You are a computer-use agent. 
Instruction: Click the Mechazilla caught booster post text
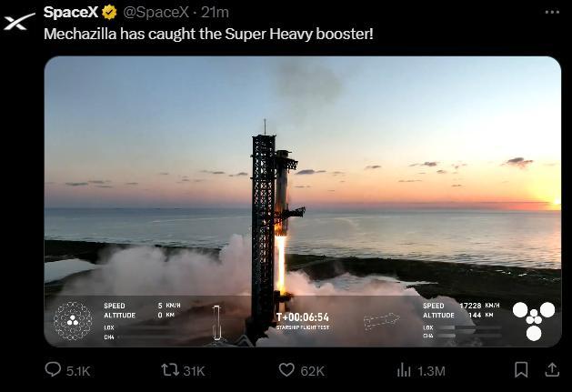pyautogui.click(x=208, y=33)
